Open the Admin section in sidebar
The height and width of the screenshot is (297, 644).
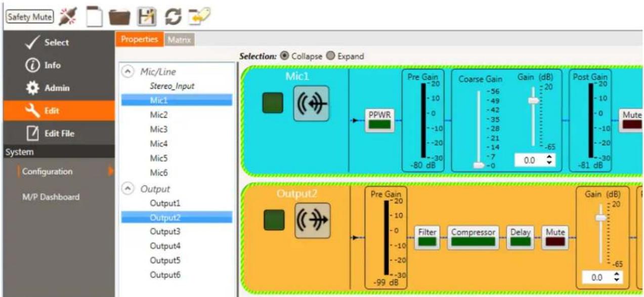coord(58,88)
